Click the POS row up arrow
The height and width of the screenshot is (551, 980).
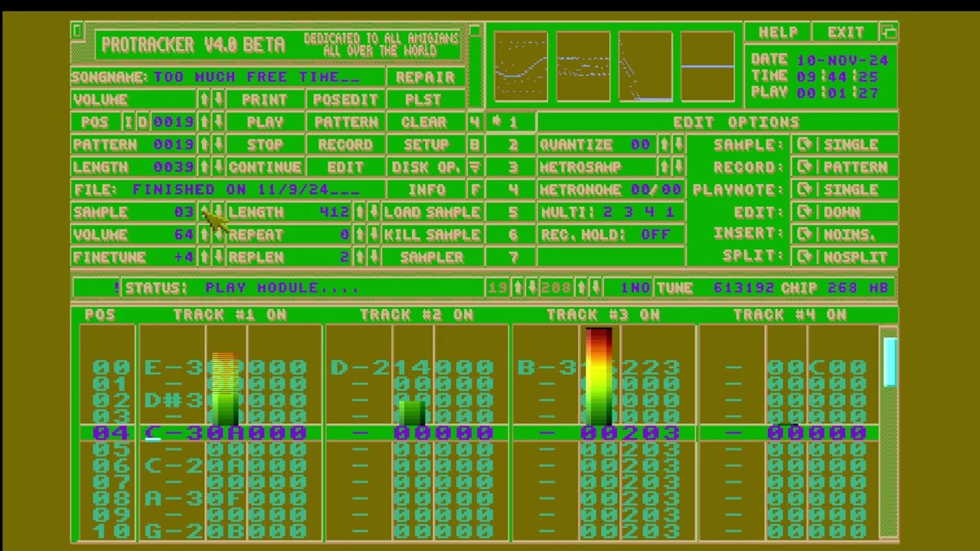(204, 122)
